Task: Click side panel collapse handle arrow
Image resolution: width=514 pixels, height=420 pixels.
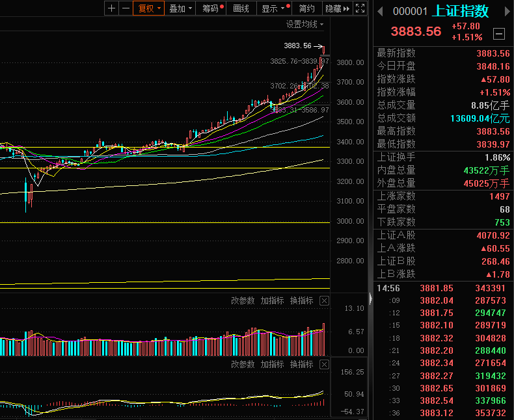Action: click(x=371, y=298)
